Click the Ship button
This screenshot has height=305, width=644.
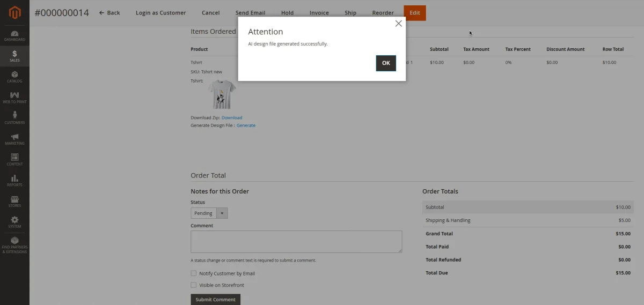click(x=350, y=13)
